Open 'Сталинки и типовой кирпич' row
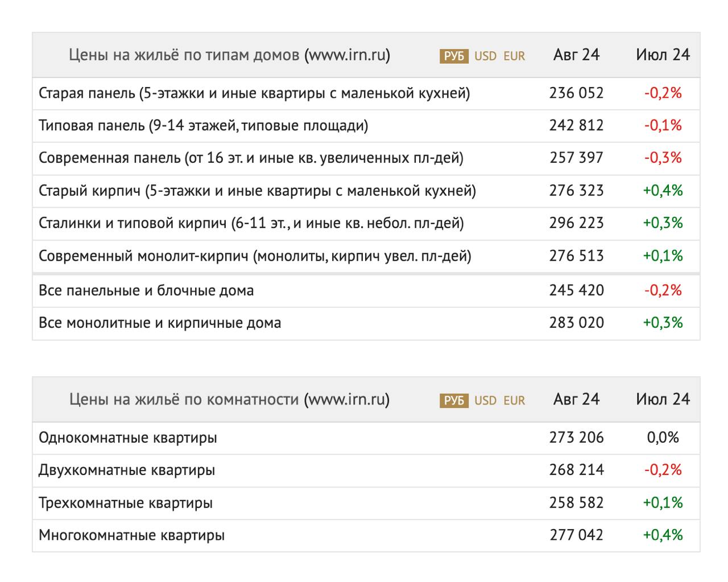Viewport: 728px width, 582px height. coord(251,223)
